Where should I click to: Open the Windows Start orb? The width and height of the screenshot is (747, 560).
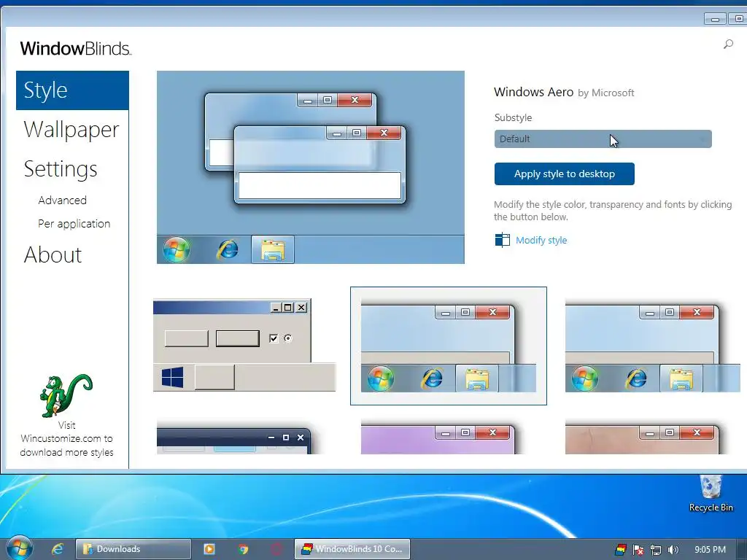(19, 548)
